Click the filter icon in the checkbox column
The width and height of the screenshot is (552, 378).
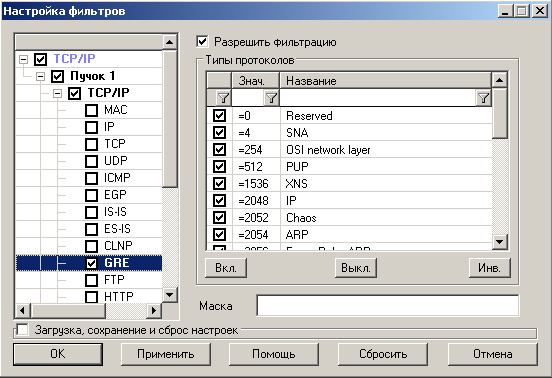pyautogui.click(x=224, y=97)
